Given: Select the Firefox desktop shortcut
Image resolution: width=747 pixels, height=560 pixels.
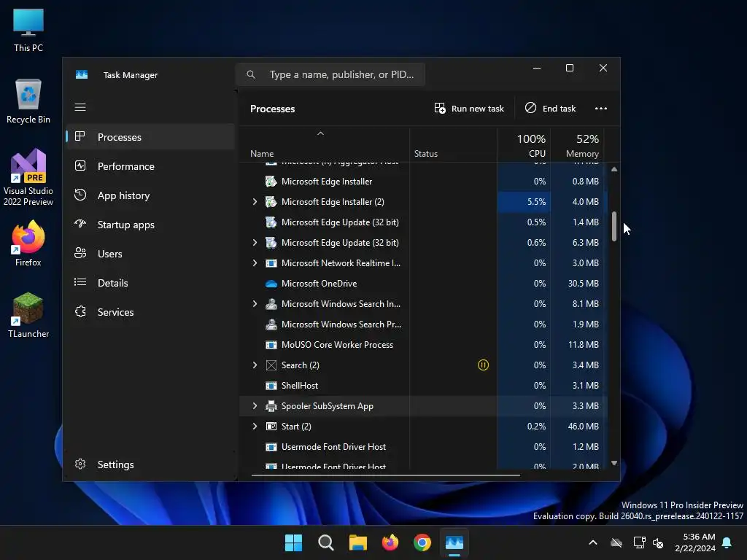Looking at the screenshot, I should (x=28, y=244).
